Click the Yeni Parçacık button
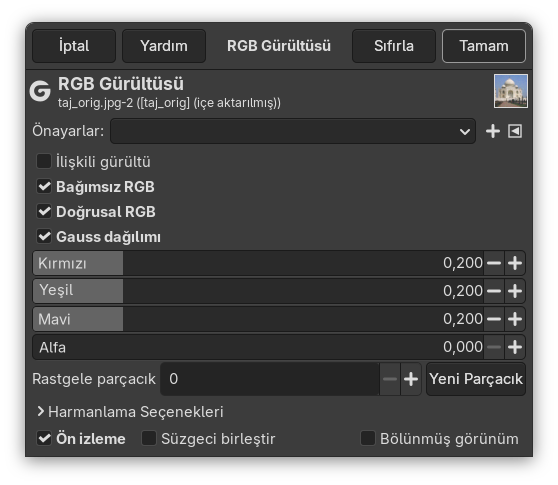This screenshot has height=485, width=558. pyautogui.click(x=476, y=379)
